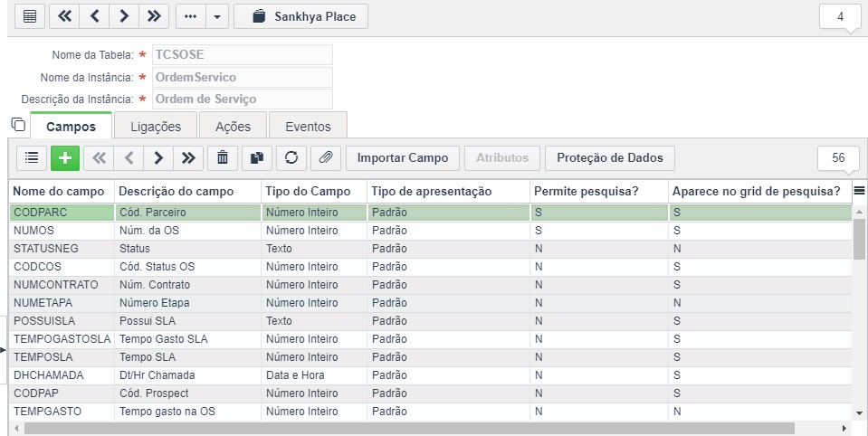
Task: Select the TEMPGASTO field row
Action: coord(431,412)
